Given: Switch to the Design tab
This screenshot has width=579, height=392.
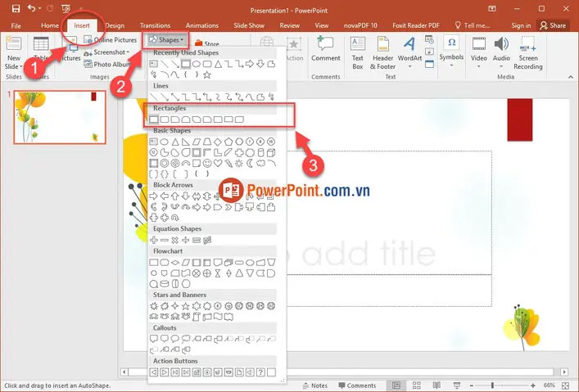Looking at the screenshot, I should click(115, 25).
